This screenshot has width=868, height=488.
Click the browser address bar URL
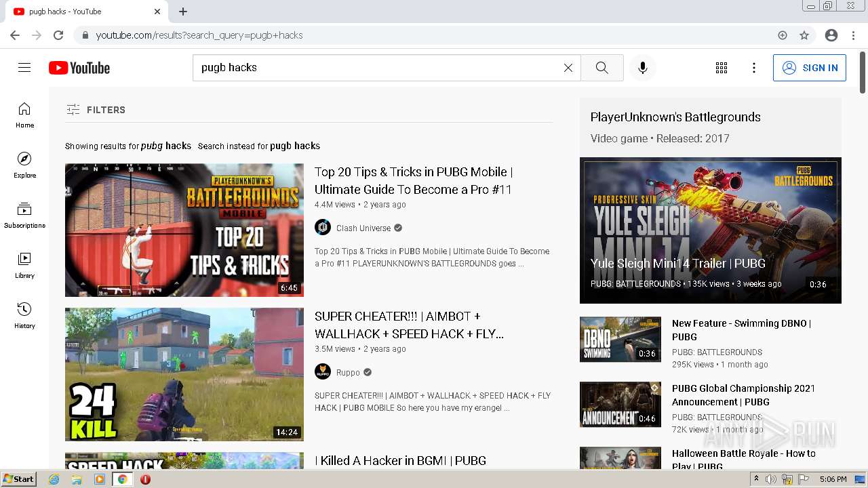(x=199, y=35)
